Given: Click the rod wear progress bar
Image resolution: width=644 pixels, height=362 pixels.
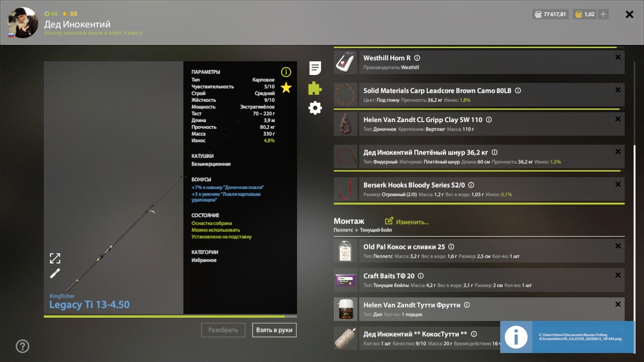Looking at the screenshot, I should pos(170,316).
